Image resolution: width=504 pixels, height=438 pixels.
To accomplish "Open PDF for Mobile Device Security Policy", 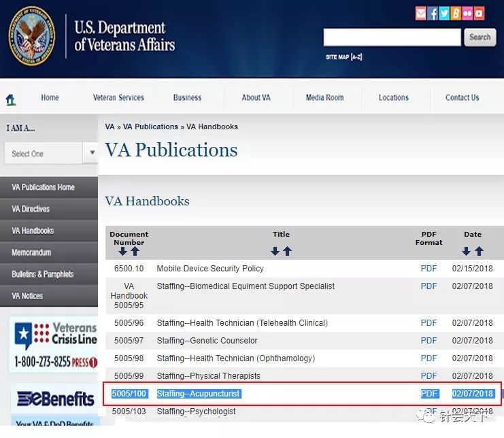I will pos(429,269).
